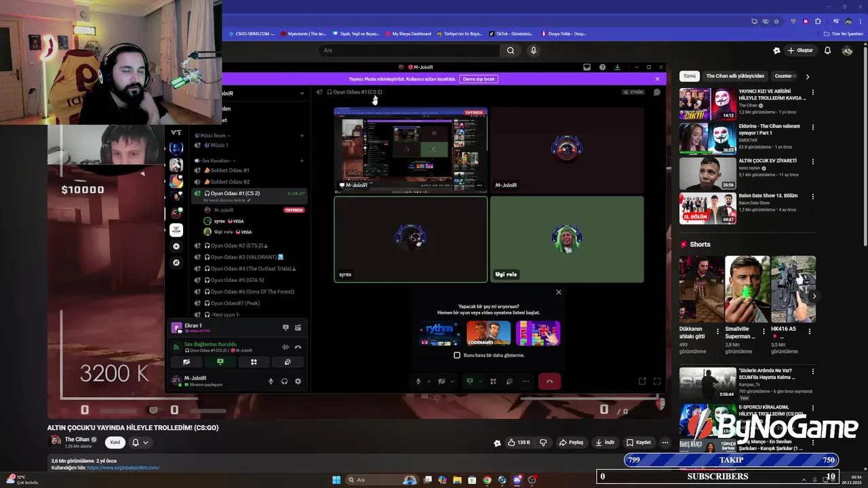Open noise suppression waveform icon
Screen dimensions: 868x488
pos(285,347)
